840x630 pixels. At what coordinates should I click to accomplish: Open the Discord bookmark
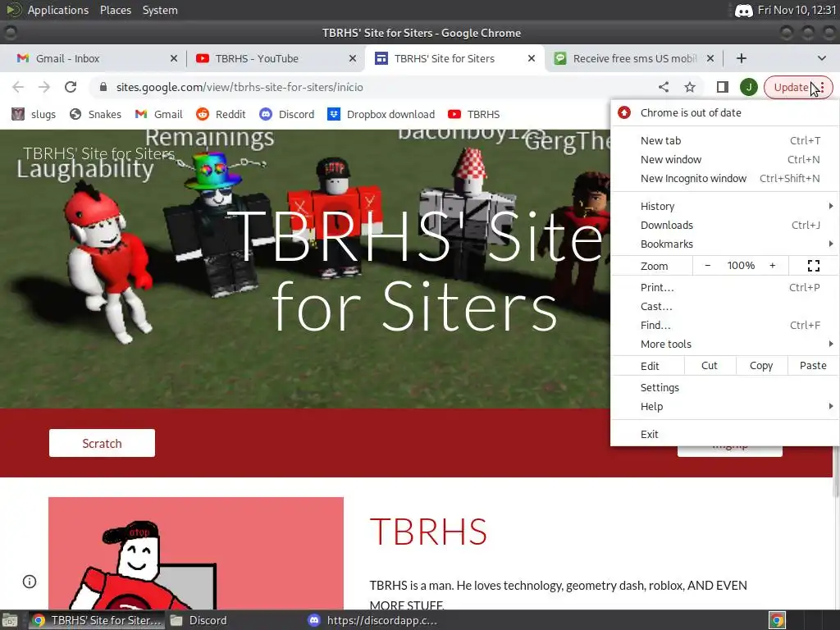(287, 114)
